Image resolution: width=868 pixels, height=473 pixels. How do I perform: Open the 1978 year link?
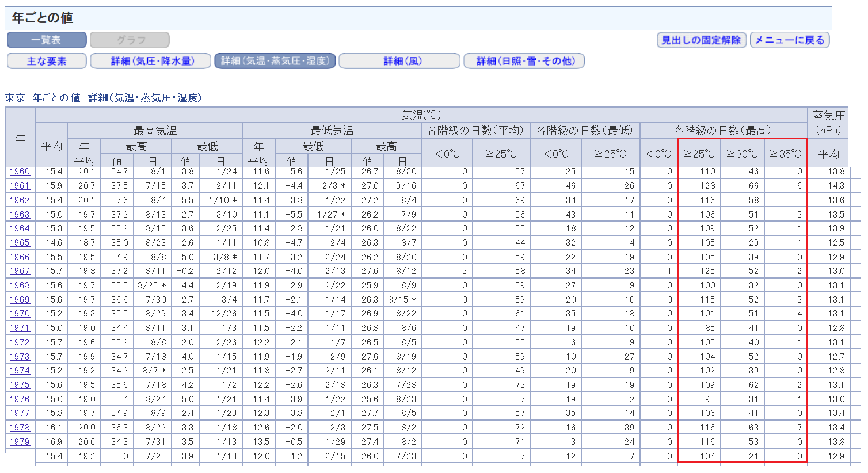[20, 427]
